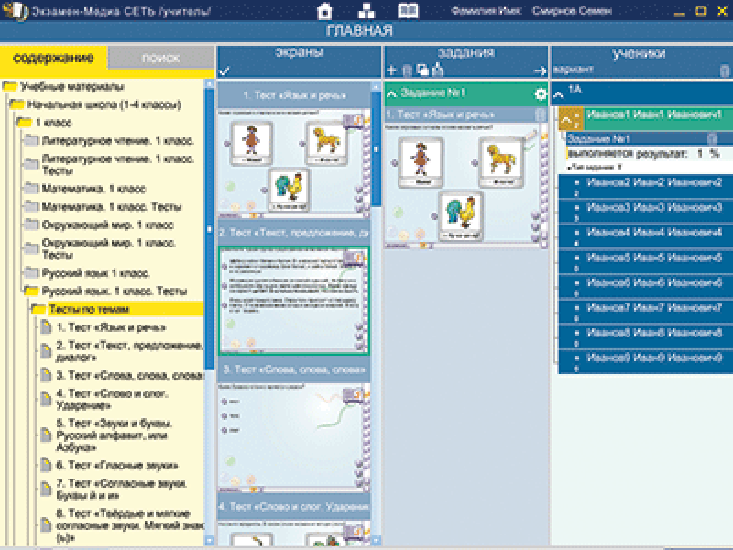Assign task with the right arrow icon

point(540,71)
